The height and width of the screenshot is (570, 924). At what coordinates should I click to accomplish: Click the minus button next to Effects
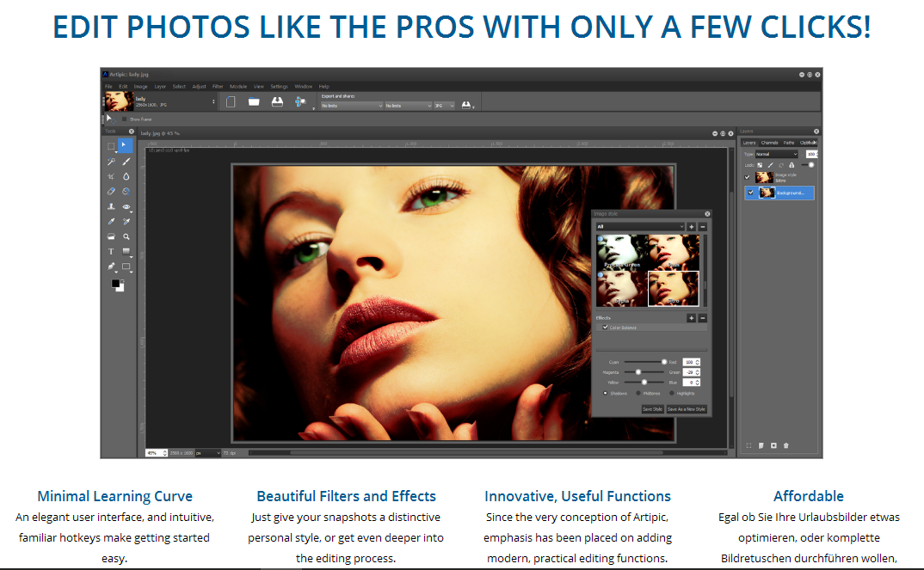coord(702,318)
